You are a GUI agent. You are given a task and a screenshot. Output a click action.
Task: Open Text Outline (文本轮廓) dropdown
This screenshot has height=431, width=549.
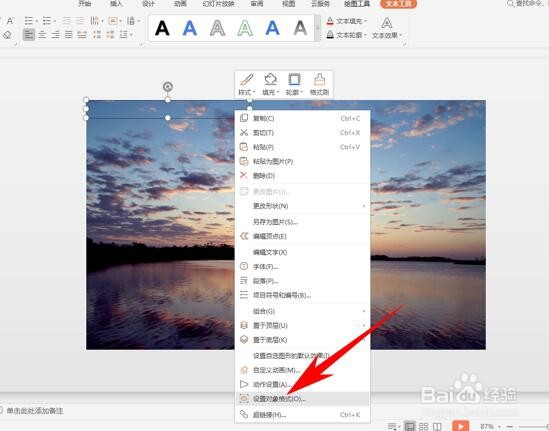point(346,35)
